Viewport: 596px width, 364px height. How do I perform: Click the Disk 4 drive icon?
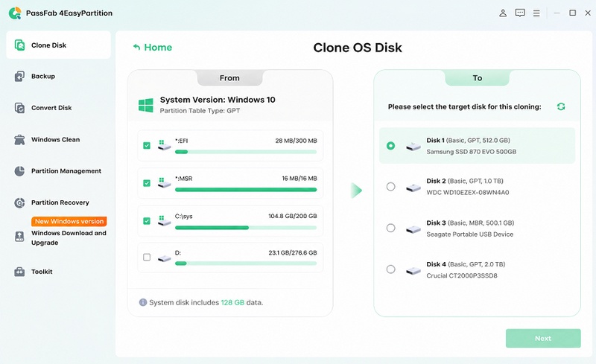click(x=413, y=270)
